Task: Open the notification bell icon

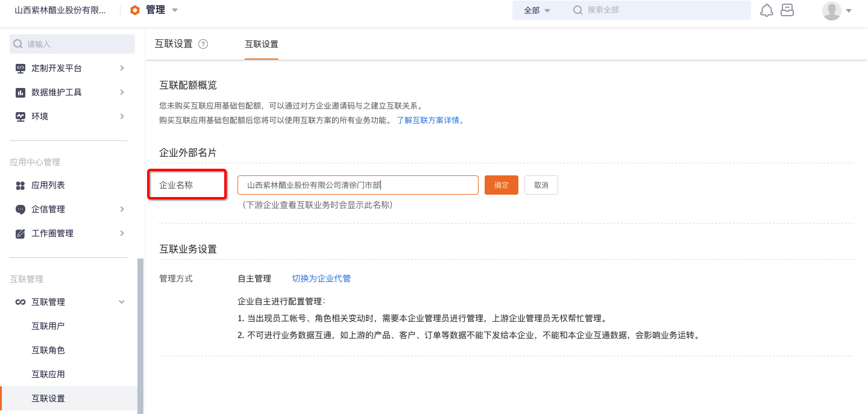Action: 767,10
